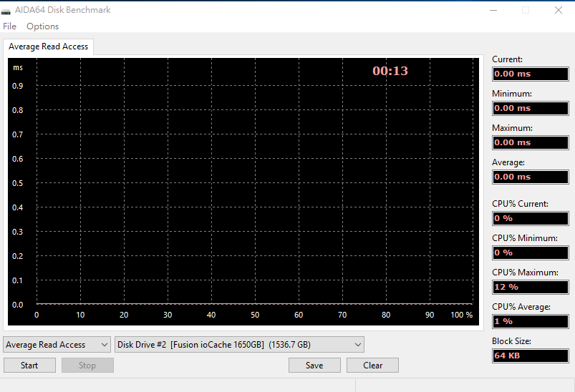Minimize the AIDA64 Disk Benchmark window

tap(493, 10)
